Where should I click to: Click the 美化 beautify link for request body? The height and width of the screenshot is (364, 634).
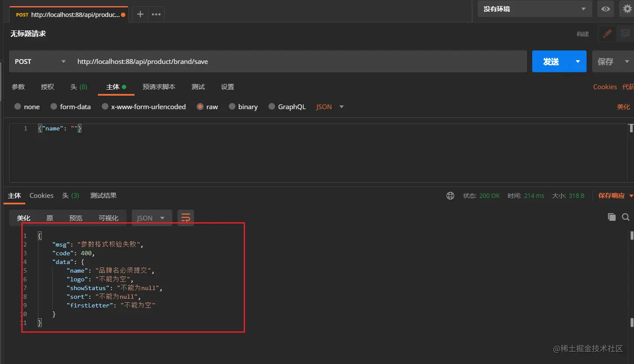(623, 107)
